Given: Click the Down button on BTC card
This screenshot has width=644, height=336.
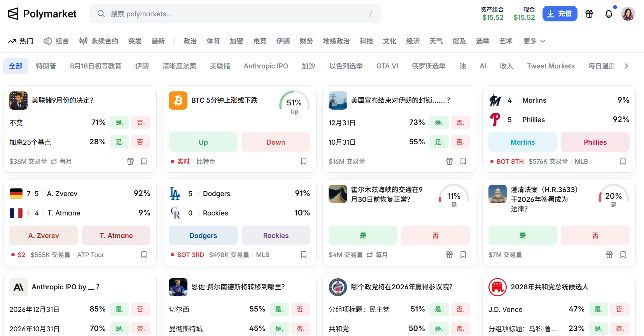Looking at the screenshot, I should (276, 142).
